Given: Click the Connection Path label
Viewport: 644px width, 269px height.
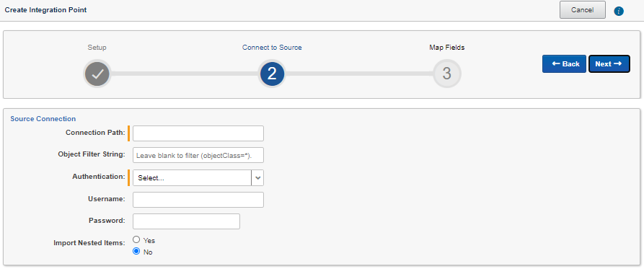Looking at the screenshot, I should pos(95,133).
